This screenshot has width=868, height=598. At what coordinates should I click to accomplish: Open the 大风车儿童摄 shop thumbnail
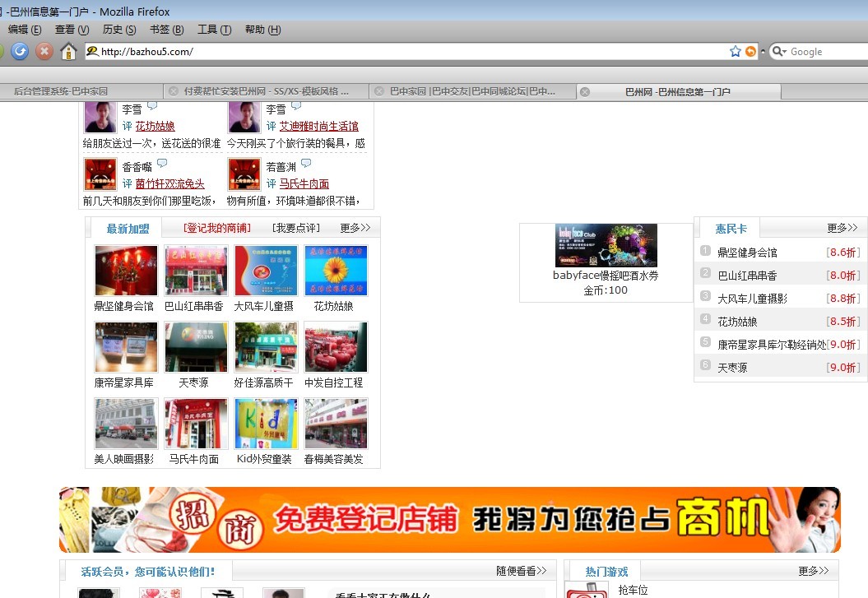coord(266,271)
